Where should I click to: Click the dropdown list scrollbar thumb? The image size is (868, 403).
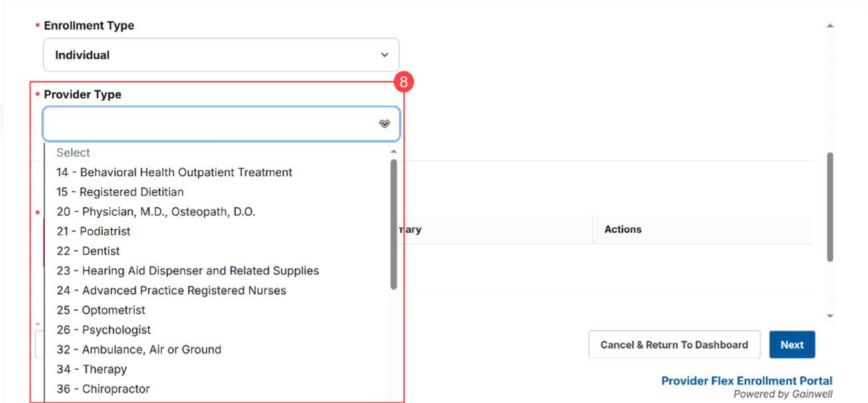click(x=394, y=224)
